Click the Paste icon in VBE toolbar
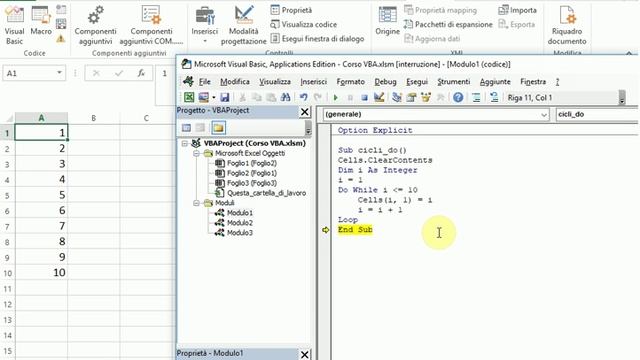Viewport: 640px width, 360px height. point(271,97)
